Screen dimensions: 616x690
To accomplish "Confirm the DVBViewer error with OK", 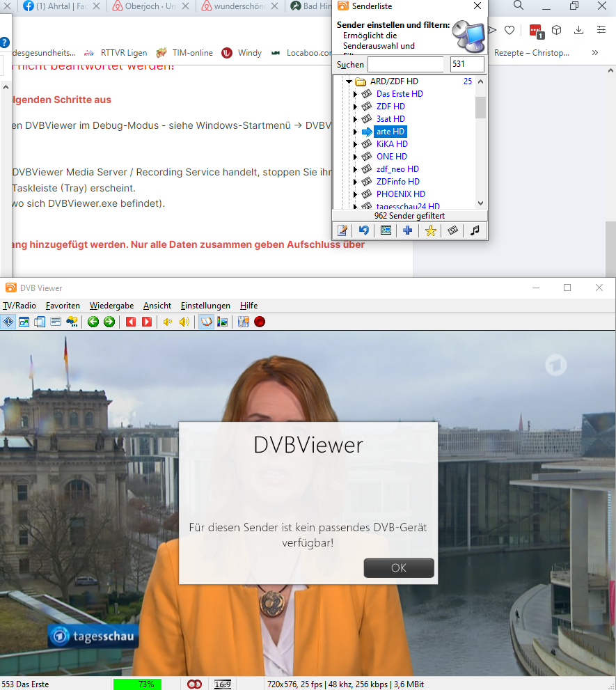I will (399, 568).
